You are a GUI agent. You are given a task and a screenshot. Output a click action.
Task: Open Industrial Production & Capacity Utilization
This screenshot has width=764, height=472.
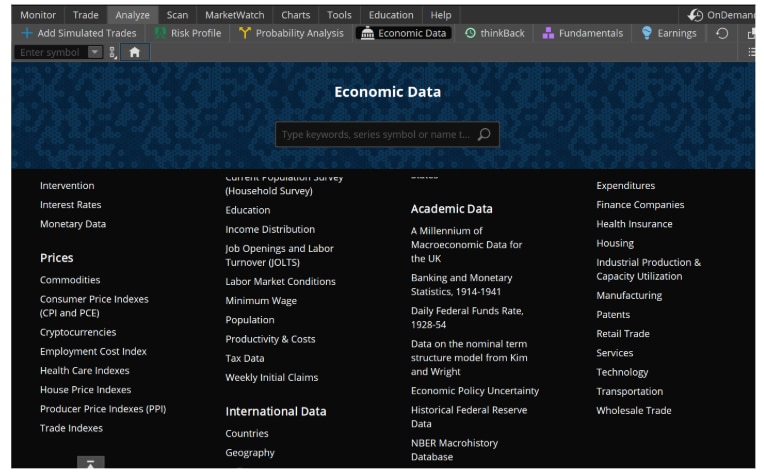click(648, 269)
